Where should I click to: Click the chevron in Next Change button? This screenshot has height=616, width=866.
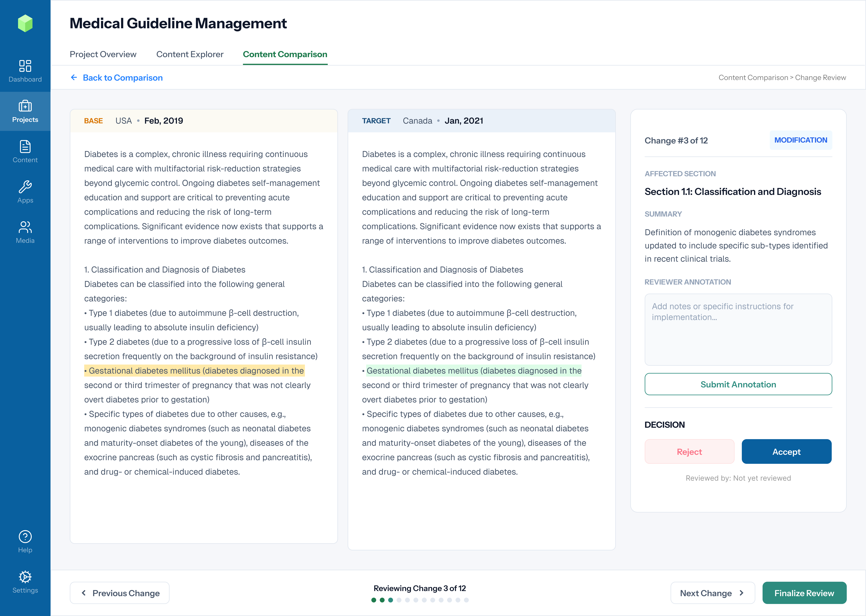tap(742, 593)
